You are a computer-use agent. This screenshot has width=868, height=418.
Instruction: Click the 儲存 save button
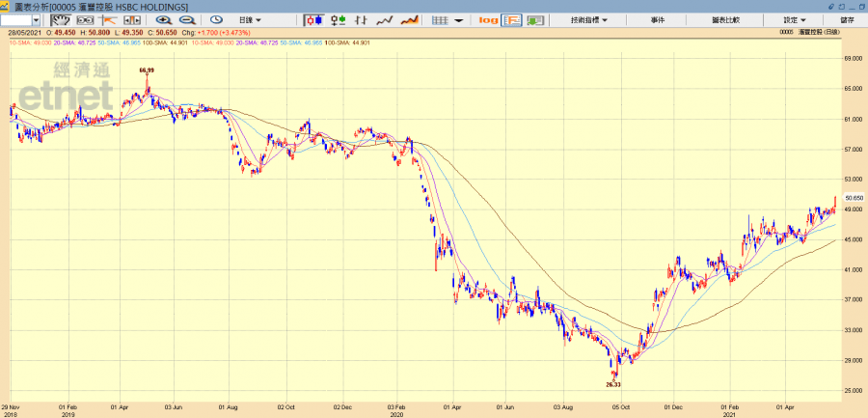[x=847, y=19]
